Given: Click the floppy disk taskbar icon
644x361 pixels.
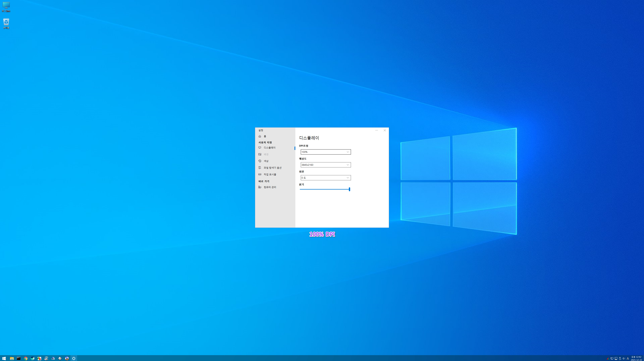Looking at the screenshot, I should coord(60,358).
